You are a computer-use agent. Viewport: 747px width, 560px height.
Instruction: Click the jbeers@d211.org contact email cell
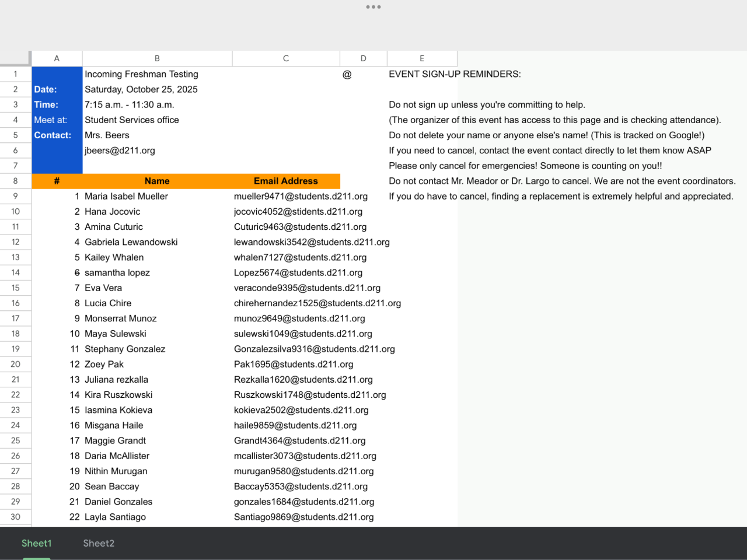point(120,150)
